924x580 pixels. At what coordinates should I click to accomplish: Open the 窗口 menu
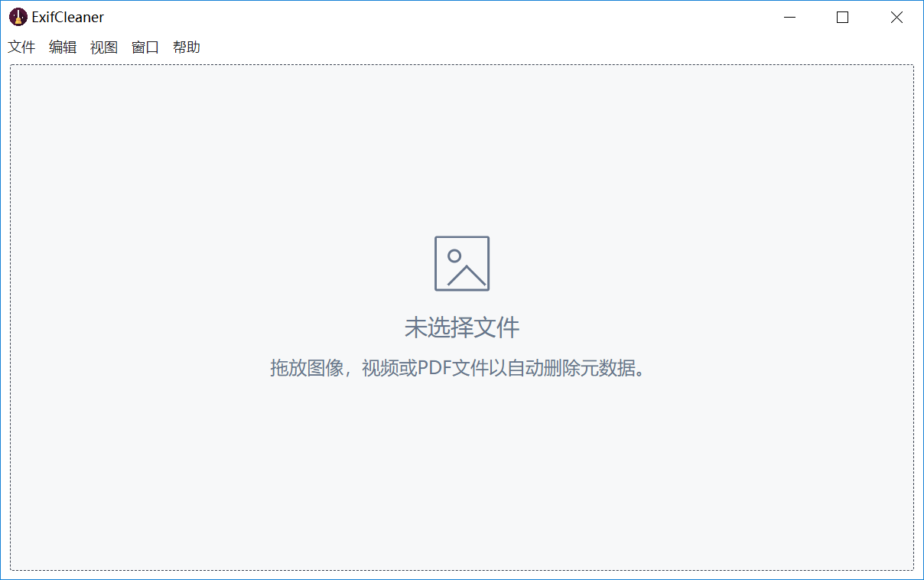[145, 47]
